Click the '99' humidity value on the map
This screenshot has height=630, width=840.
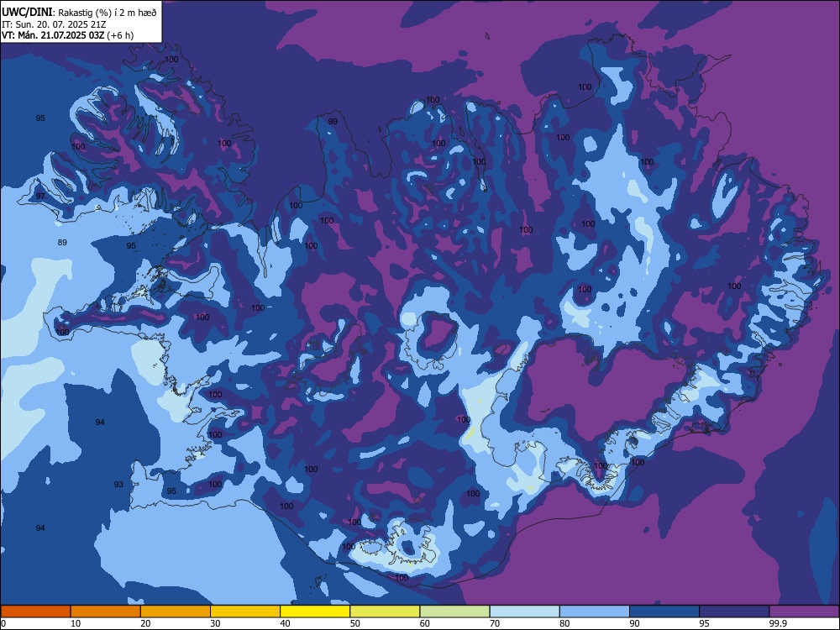(333, 122)
